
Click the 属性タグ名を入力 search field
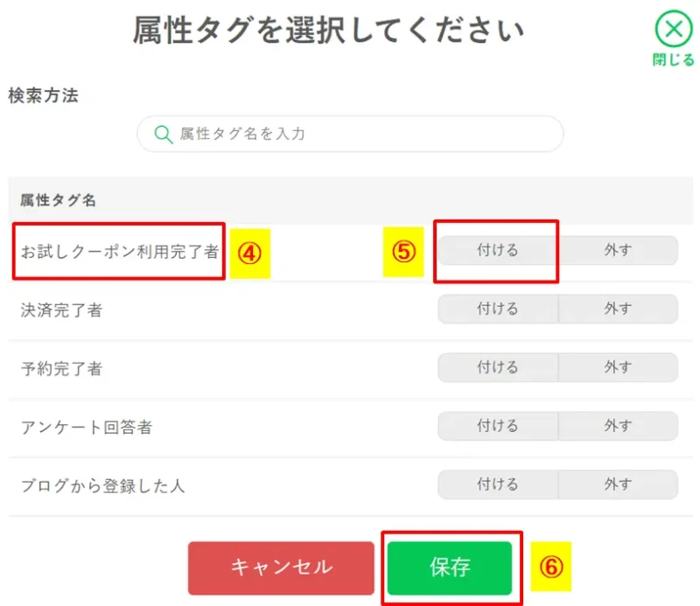coord(350,134)
